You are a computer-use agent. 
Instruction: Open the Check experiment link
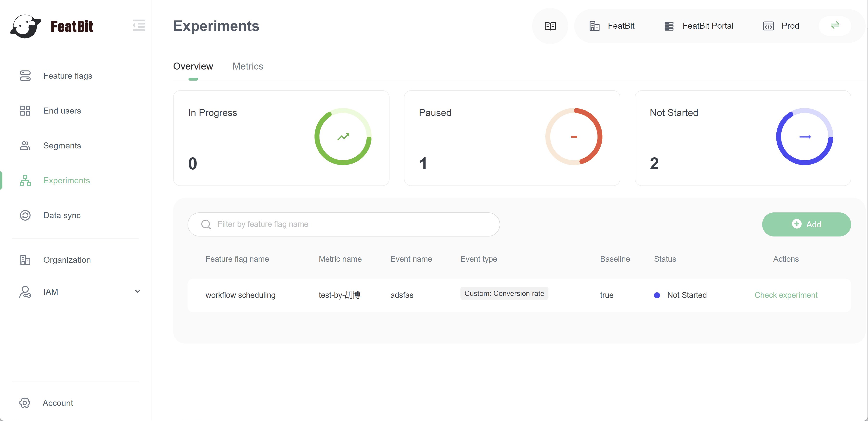(786, 295)
